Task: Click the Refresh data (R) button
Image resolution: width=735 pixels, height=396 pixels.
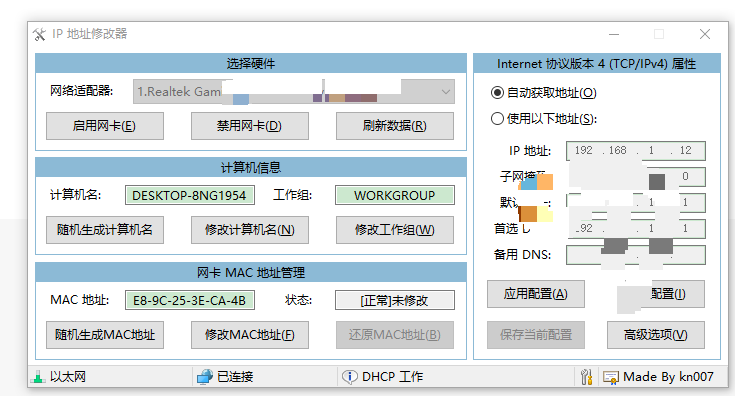Action: [395, 126]
